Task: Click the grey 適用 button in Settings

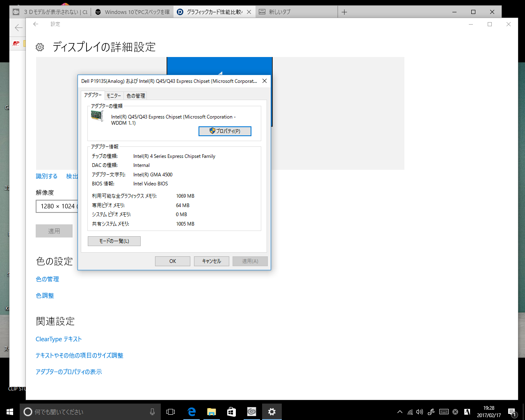Action: [x=54, y=231]
